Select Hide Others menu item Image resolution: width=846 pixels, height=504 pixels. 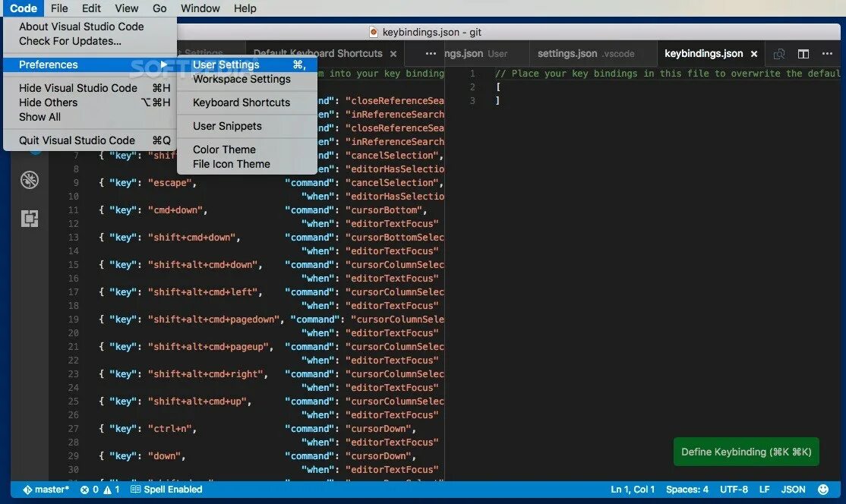pyautogui.click(x=90, y=102)
